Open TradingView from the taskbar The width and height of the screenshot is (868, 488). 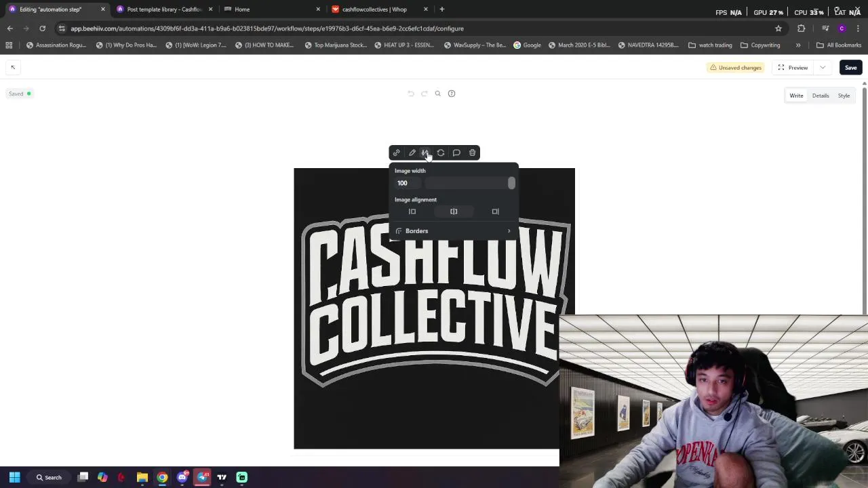click(222, 477)
